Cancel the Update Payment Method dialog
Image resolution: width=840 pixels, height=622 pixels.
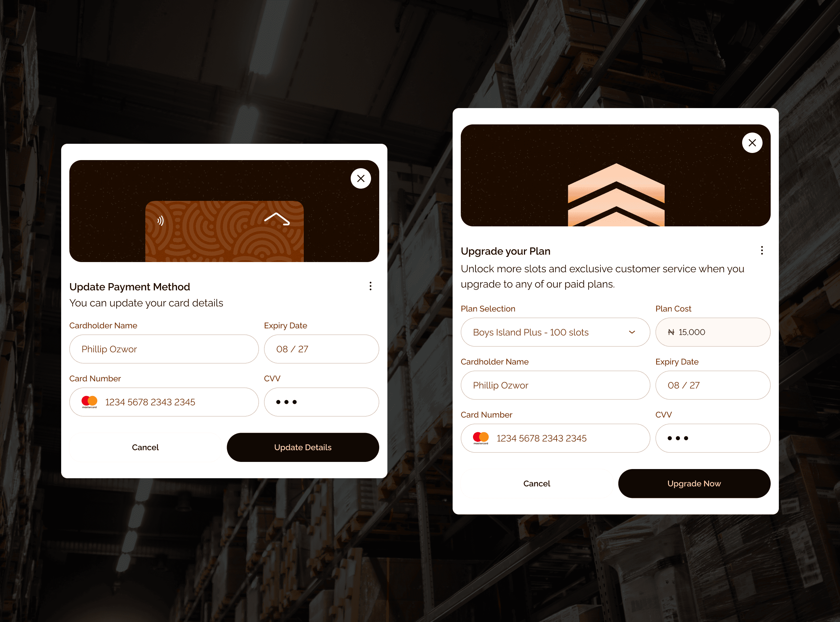point(145,447)
